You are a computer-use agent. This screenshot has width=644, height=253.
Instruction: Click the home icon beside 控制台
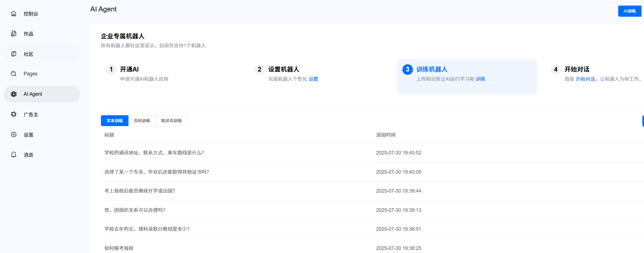tap(14, 14)
